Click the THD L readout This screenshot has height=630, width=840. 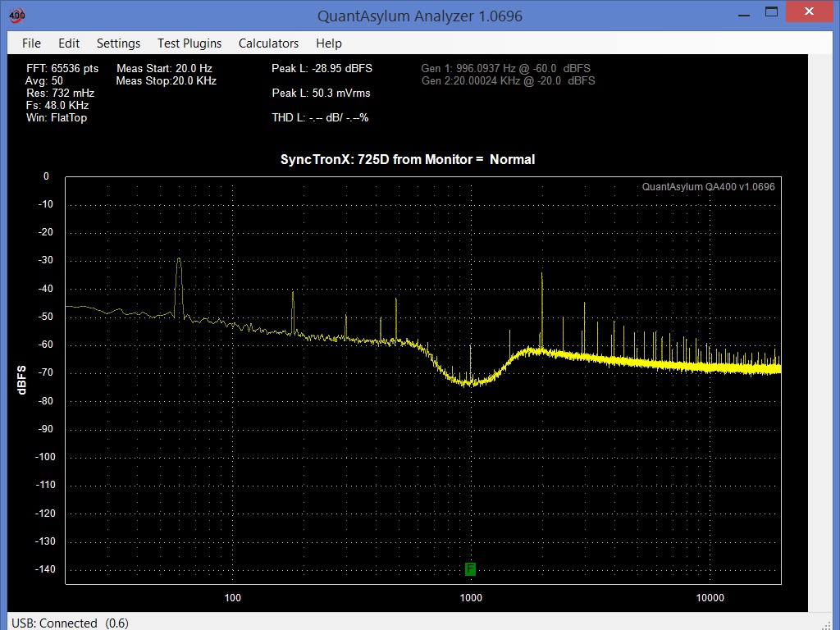point(320,118)
